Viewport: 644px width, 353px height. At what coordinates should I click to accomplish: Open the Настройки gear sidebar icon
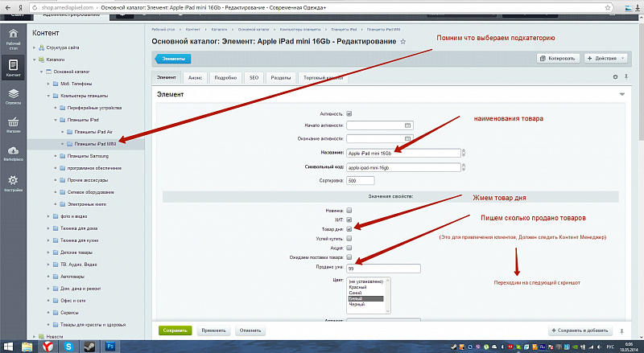coord(13,183)
